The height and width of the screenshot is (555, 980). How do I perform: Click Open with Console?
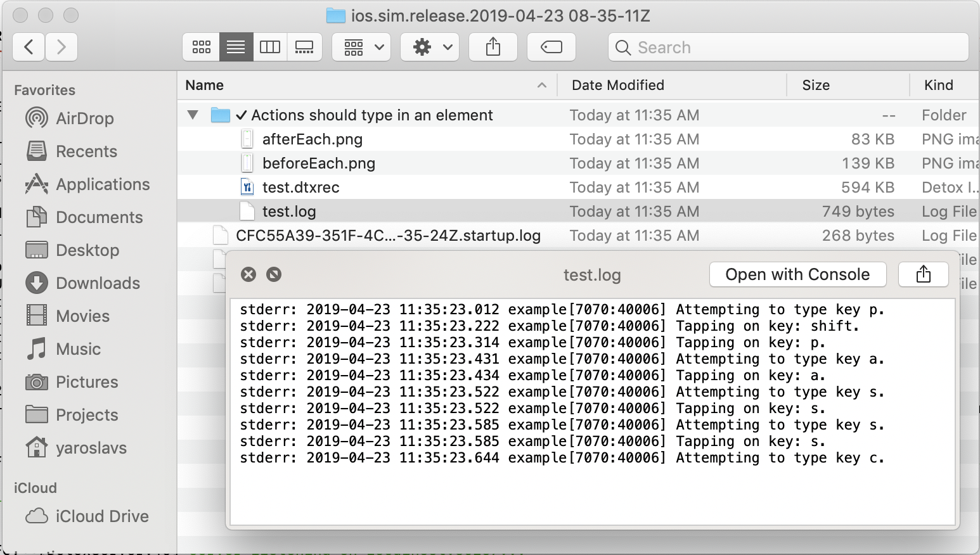(x=797, y=274)
